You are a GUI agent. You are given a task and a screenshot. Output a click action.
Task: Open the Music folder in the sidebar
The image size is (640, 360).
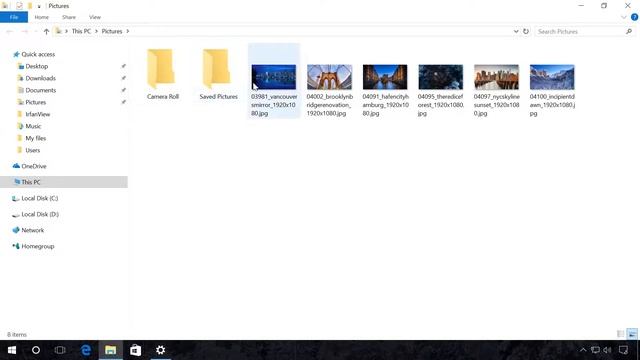[33, 126]
